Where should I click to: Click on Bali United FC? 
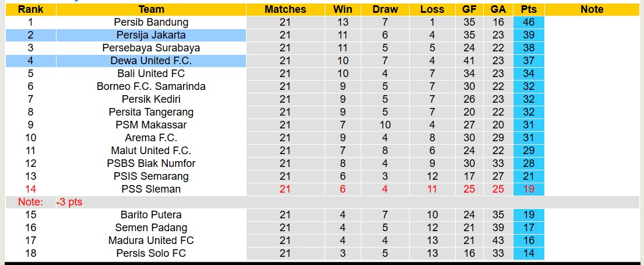(x=151, y=74)
